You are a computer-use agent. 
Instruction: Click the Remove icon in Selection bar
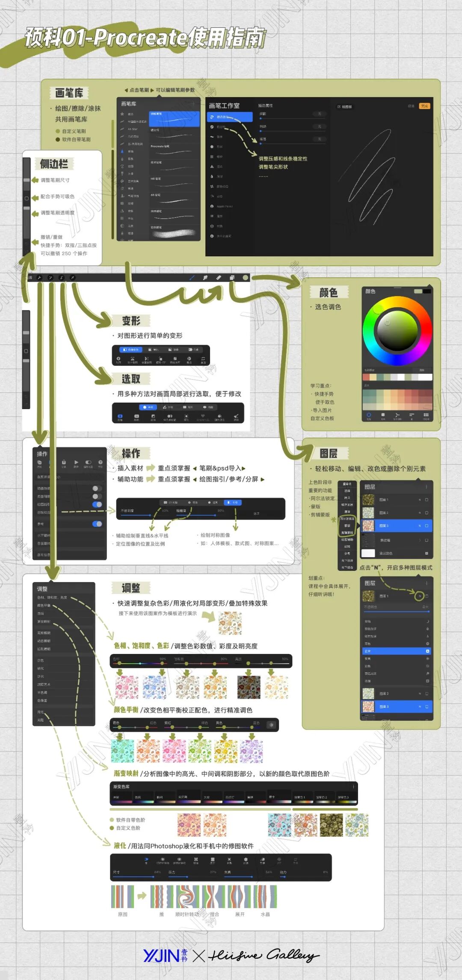click(136, 416)
